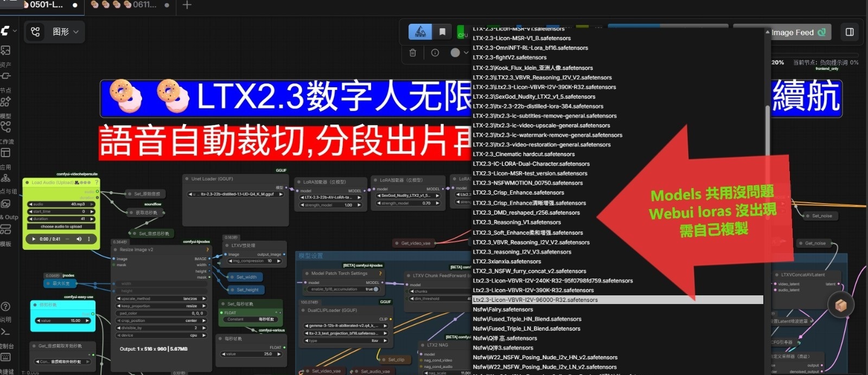Viewport: 868px width, 375px height.
Task: Open the upscale_method lanczos selector
Action: pyautogui.click(x=162, y=299)
